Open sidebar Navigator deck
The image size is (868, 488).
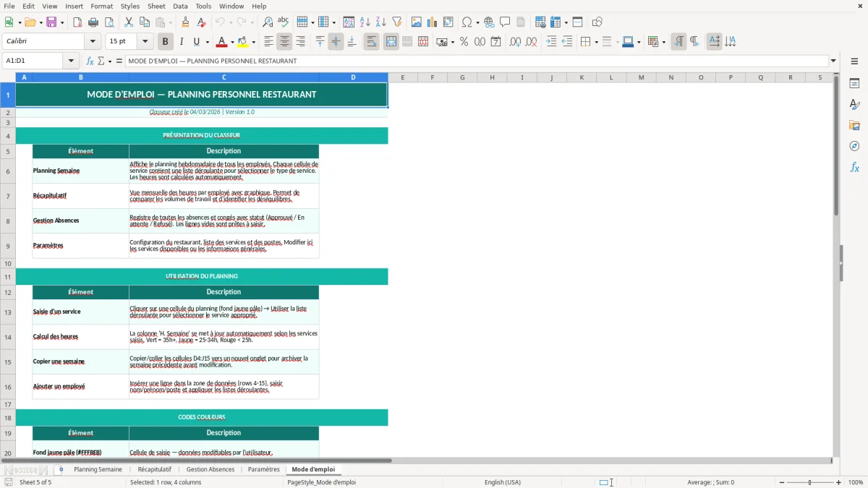854,146
